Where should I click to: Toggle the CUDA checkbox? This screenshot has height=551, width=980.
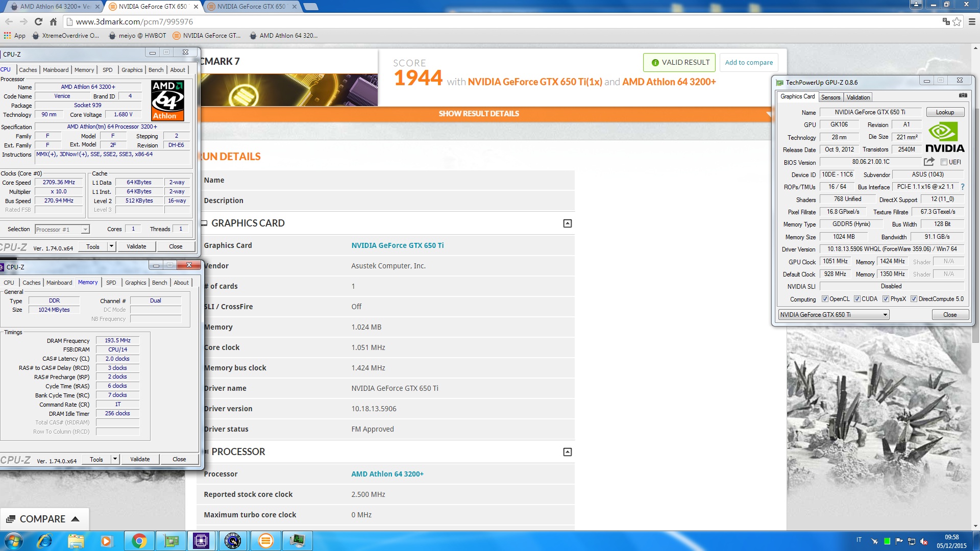857,299
